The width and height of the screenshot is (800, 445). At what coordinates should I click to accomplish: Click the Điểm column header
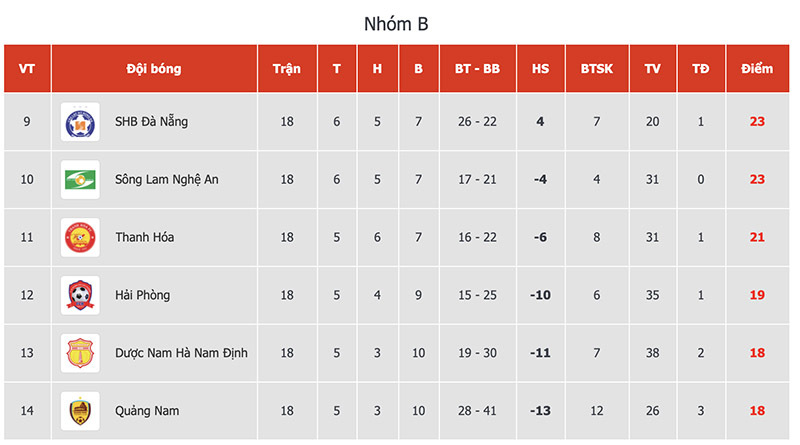tap(757, 69)
